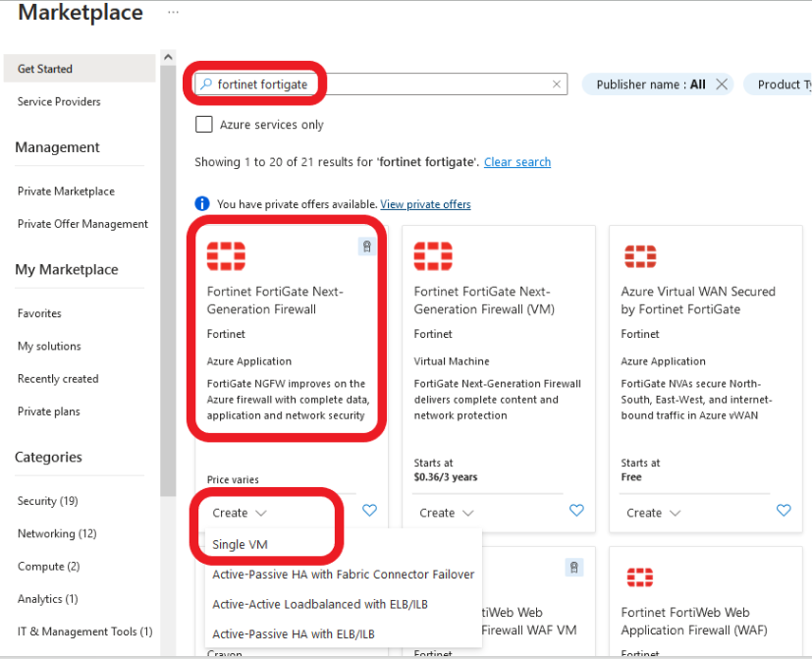
Task: Click 'Price varies' text on FortiGate card
Action: click(x=233, y=479)
